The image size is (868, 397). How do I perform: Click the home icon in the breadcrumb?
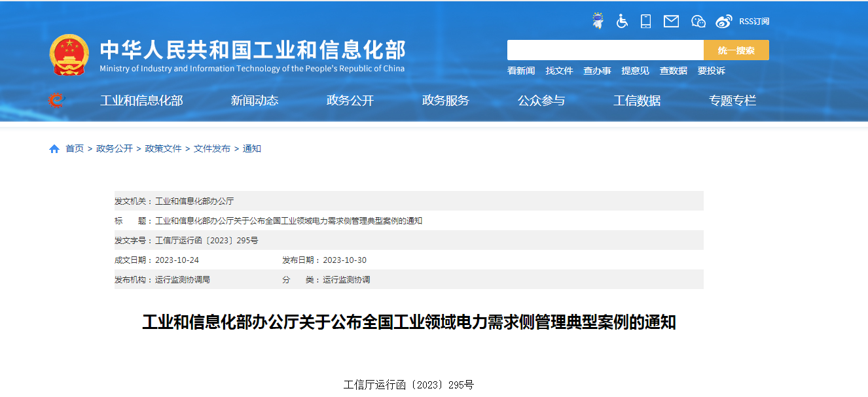coord(54,148)
